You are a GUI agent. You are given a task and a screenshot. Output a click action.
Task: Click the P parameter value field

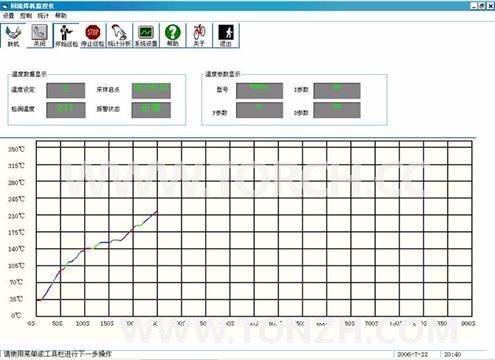pos(259,110)
